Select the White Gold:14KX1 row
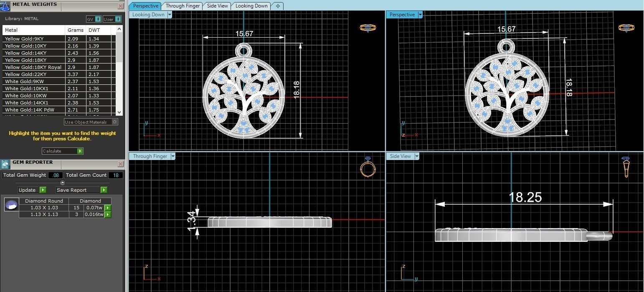Image resolution: width=644 pixels, height=292 pixels. [59, 103]
